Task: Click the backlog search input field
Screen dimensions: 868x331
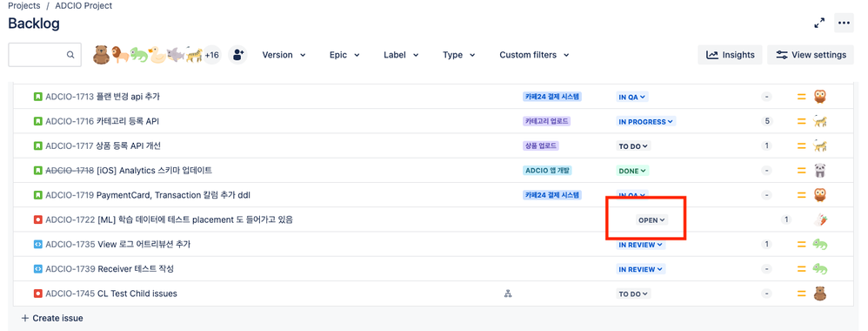Action: pos(44,55)
